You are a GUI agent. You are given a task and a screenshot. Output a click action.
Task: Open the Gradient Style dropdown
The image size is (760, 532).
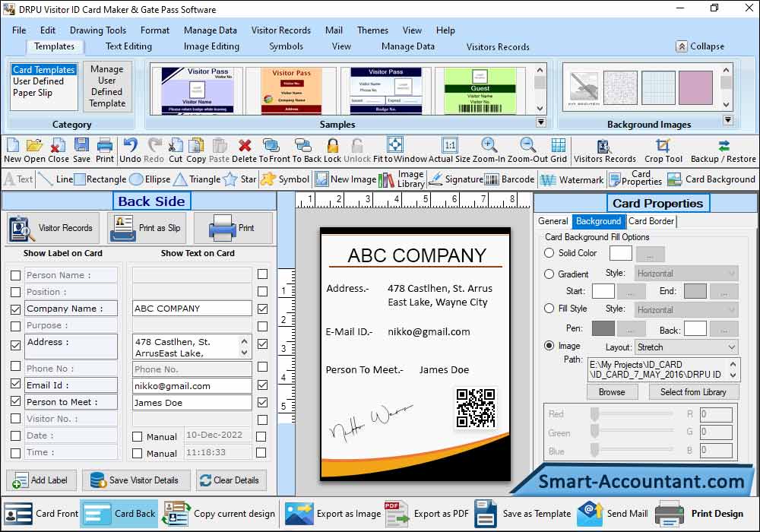coord(686,274)
